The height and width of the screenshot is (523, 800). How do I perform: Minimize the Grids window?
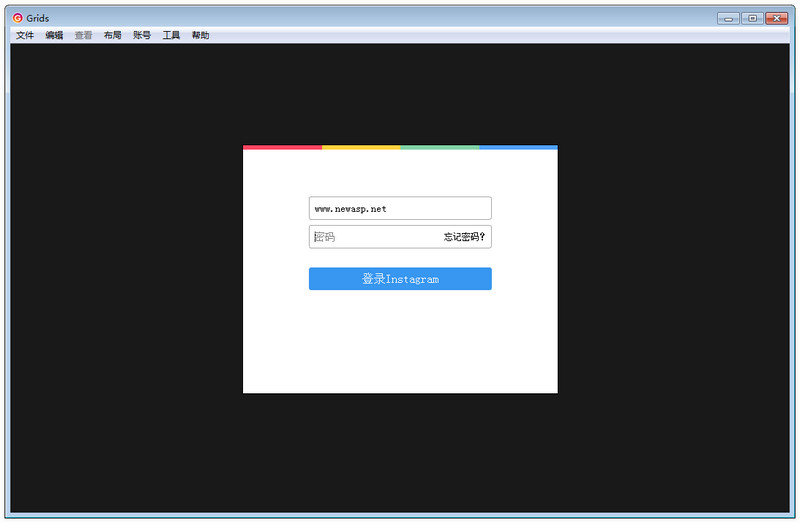pos(728,18)
